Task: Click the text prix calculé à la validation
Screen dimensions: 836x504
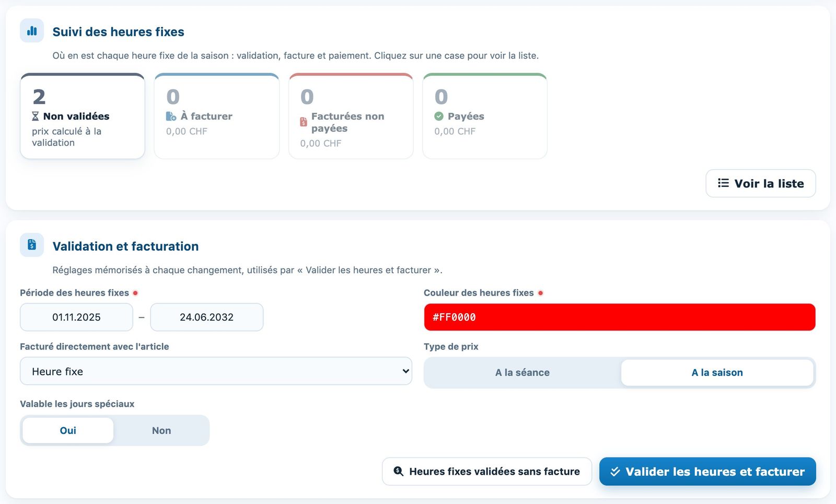Action: click(x=67, y=137)
